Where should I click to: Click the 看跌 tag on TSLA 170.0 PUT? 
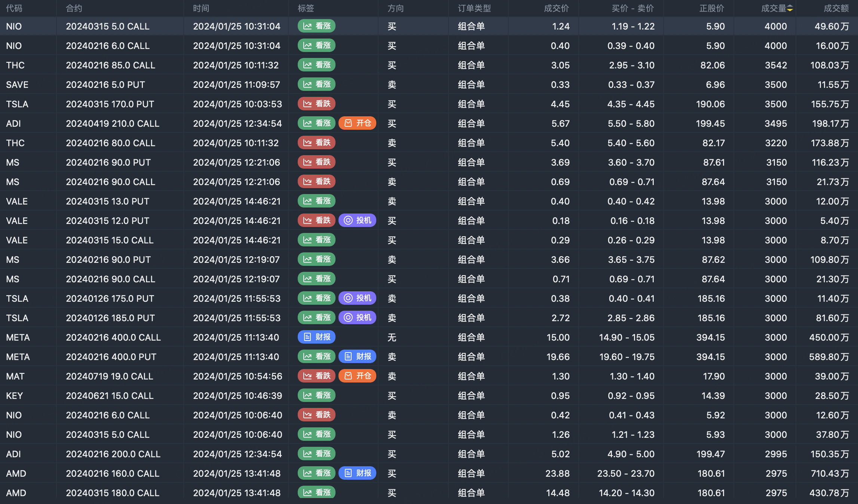316,104
